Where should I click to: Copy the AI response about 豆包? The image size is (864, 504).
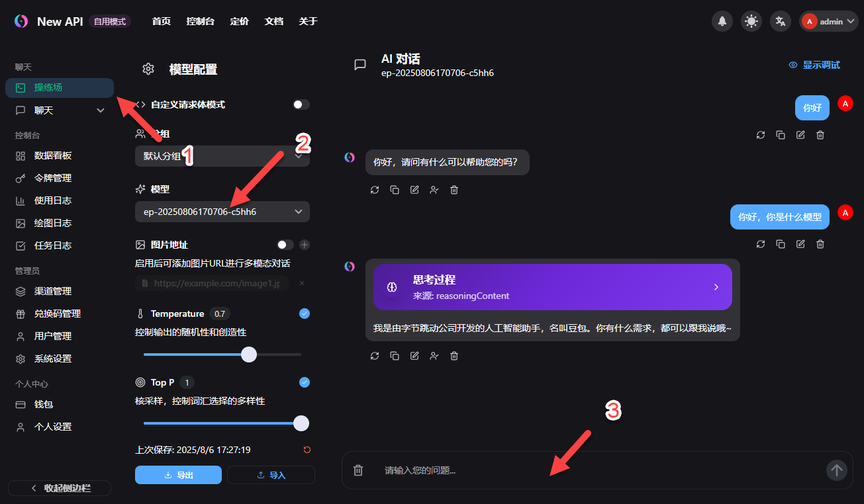(x=395, y=355)
